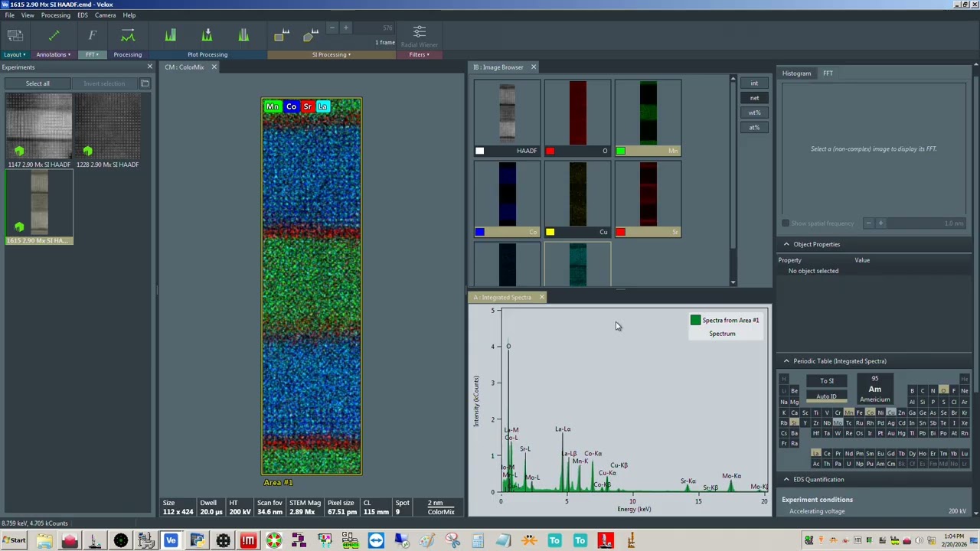Click the red O map color swatch

coord(550,151)
